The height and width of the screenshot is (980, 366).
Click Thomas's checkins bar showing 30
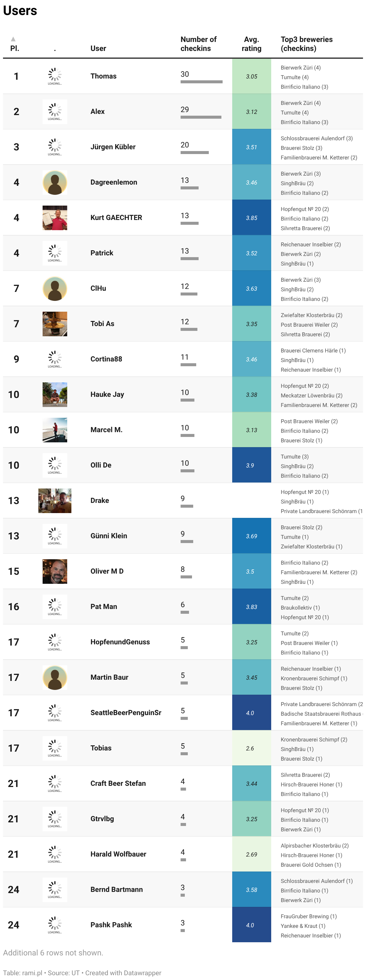tap(202, 82)
